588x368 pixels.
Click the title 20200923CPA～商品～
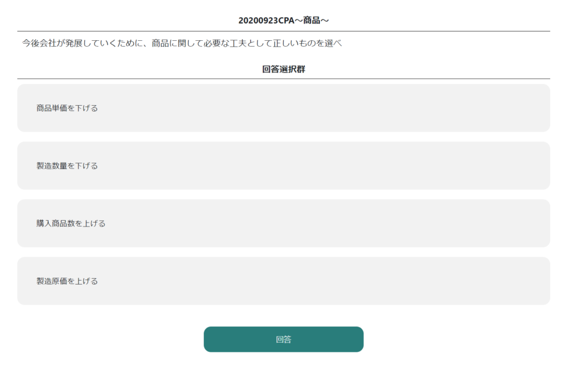[284, 20]
